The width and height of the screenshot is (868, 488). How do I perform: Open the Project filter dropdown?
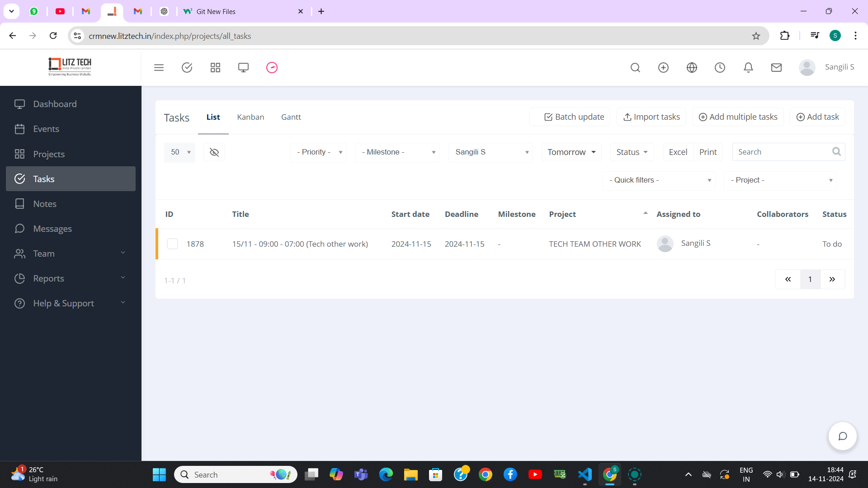pos(780,180)
